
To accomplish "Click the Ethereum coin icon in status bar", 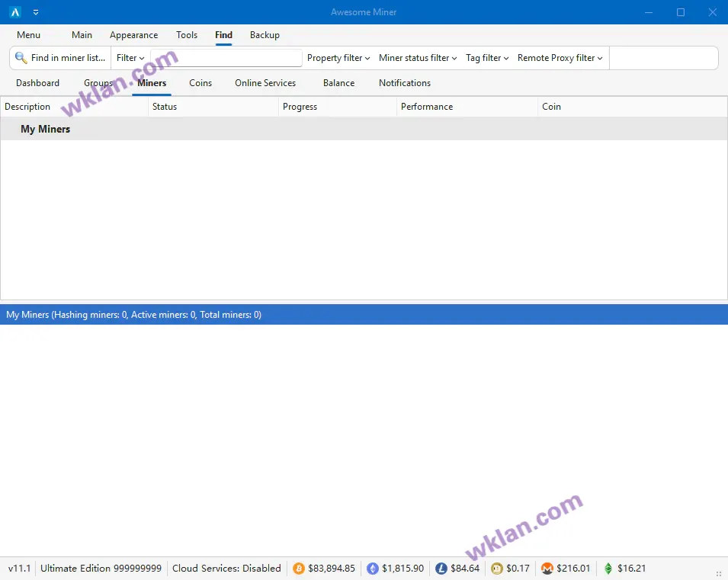I will (372, 569).
